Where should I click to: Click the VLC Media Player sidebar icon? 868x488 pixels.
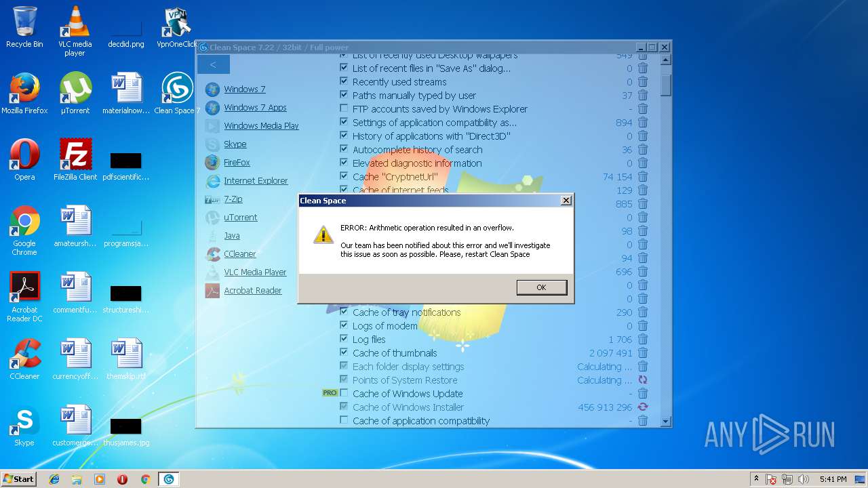212,272
